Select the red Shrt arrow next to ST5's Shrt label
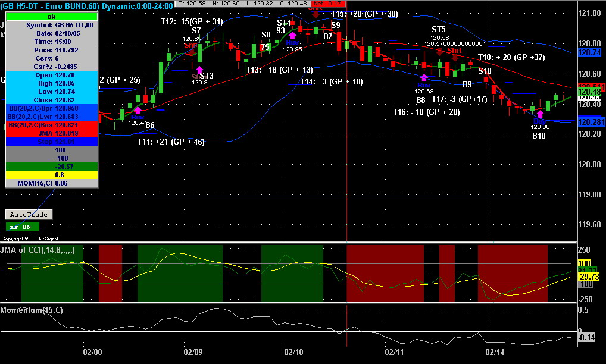Viewport: 606px width, 364px height. click(x=455, y=58)
